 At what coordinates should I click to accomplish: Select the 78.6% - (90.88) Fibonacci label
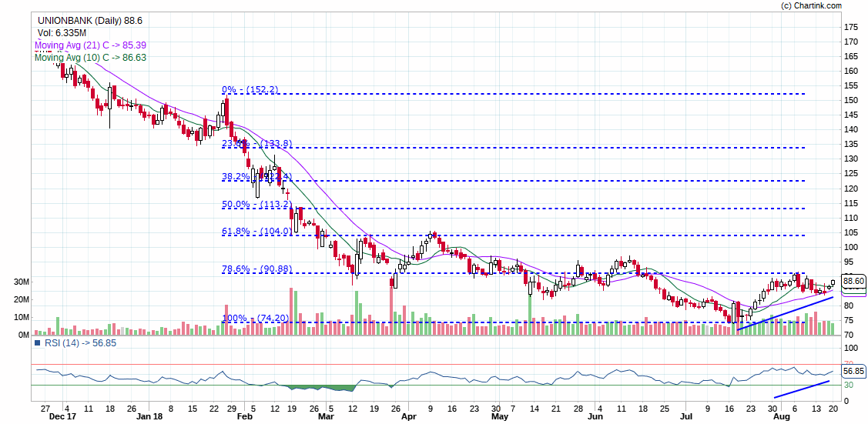[259, 269]
